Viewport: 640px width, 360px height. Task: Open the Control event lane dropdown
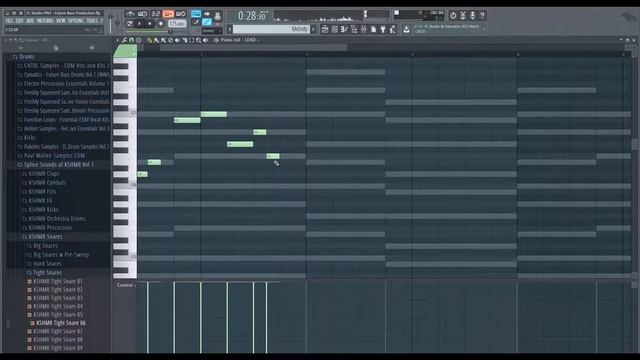point(126,285)
